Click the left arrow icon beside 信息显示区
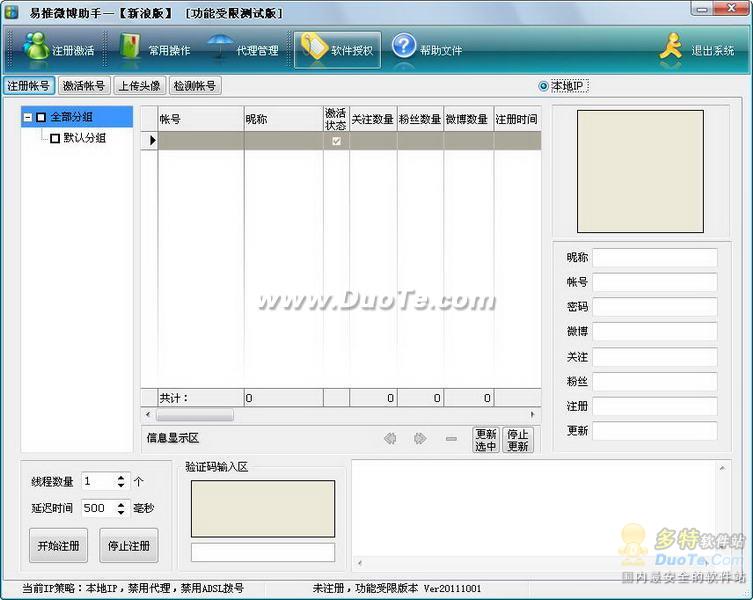This screenshot has width=753, height=600. pyautogui.click(x=390, y=438)
